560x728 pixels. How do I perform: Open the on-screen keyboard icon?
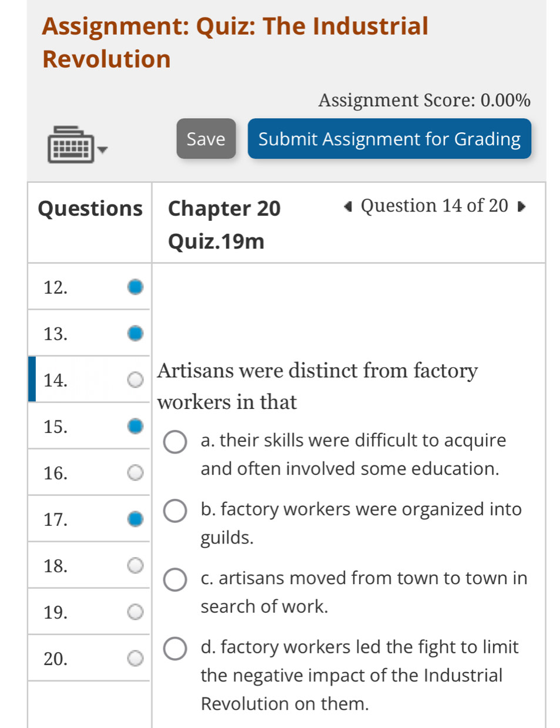[71, 143]
